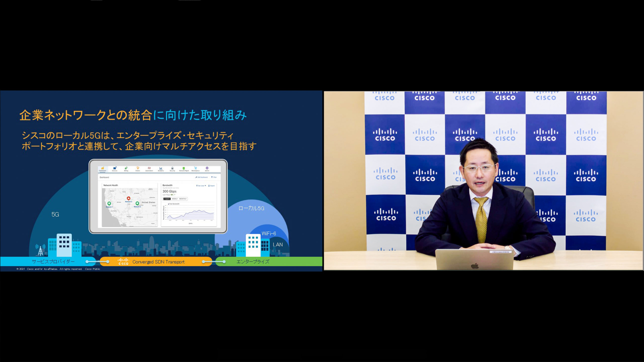Click the Network Health map

tap(130, 207)
